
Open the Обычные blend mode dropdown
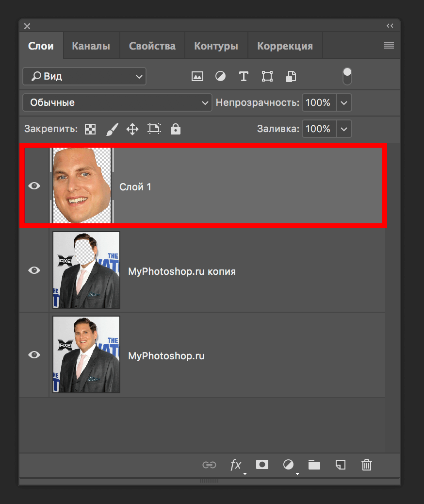click(117, 102)
